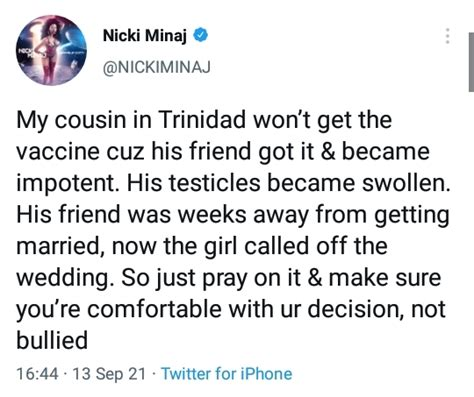Click the word Trinidad in the tweet
This screenshot has height=397, width=474.
point(202,119)
